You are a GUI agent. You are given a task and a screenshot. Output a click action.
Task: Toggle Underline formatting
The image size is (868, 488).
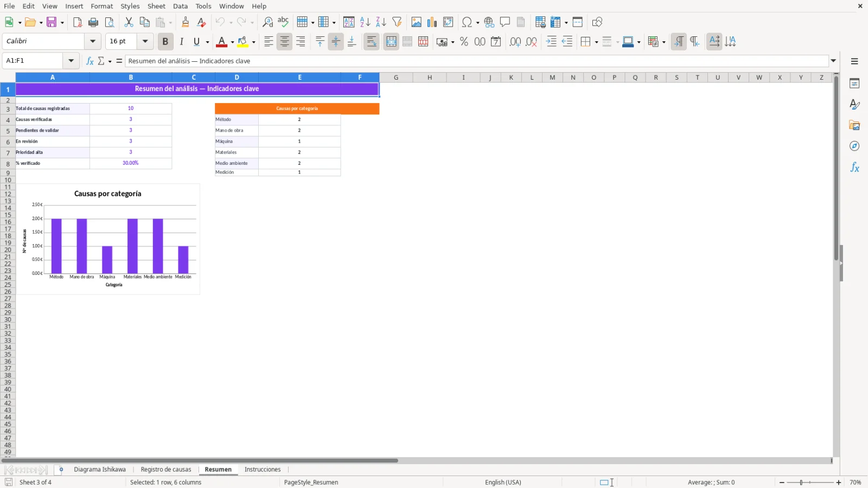click(197, 42)
